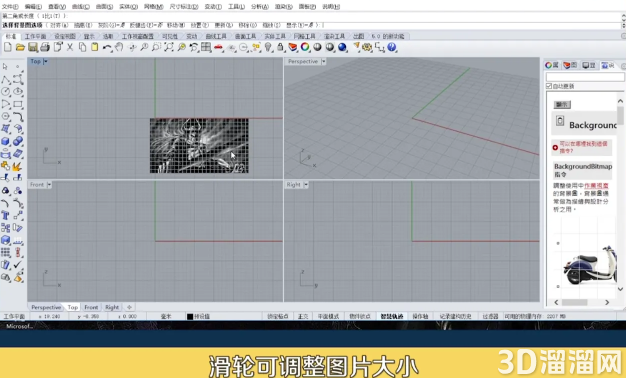This screenshot has height=378, width=626.
Task: Toggle 记录建构历史 history recording
Action: pos(455,316)
